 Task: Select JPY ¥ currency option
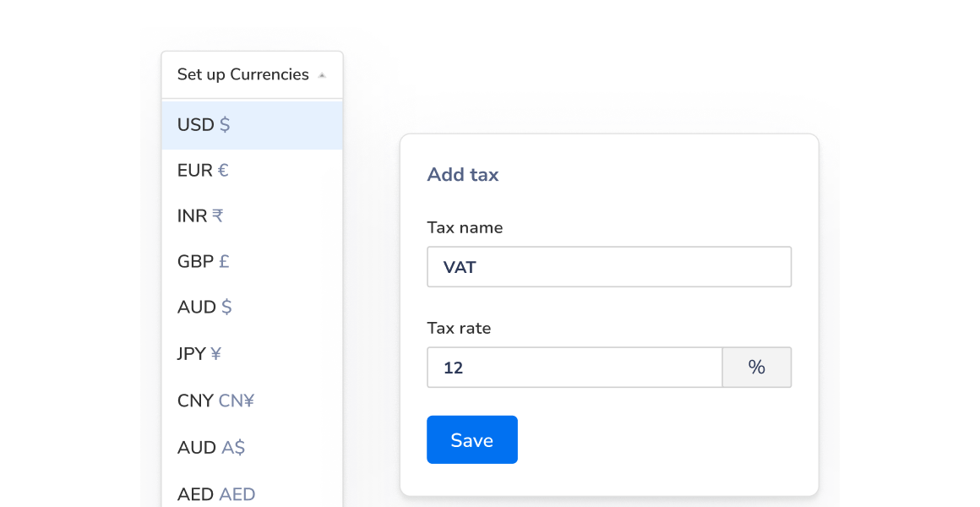point(252,354)
